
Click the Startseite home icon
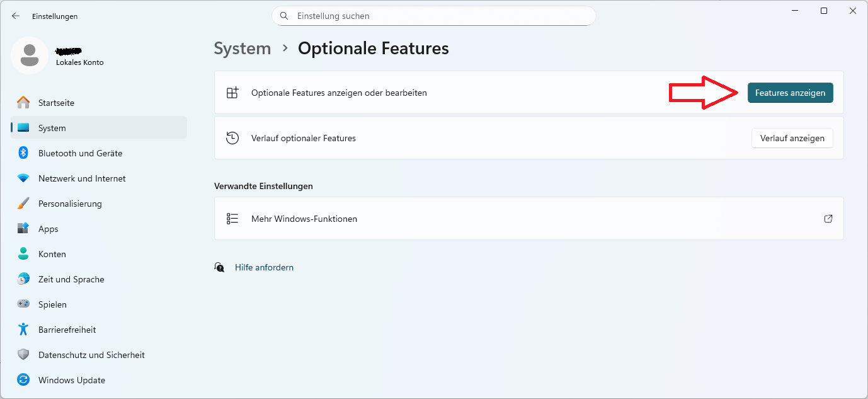[24, 102]
